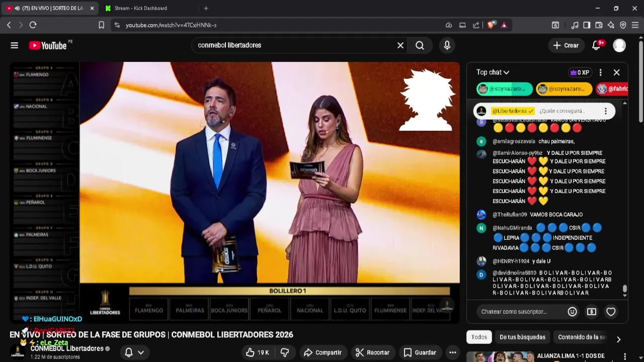Open the 0 XP points button
The width and height of the screenshot is (644, 362).
(x=580, y=72)
